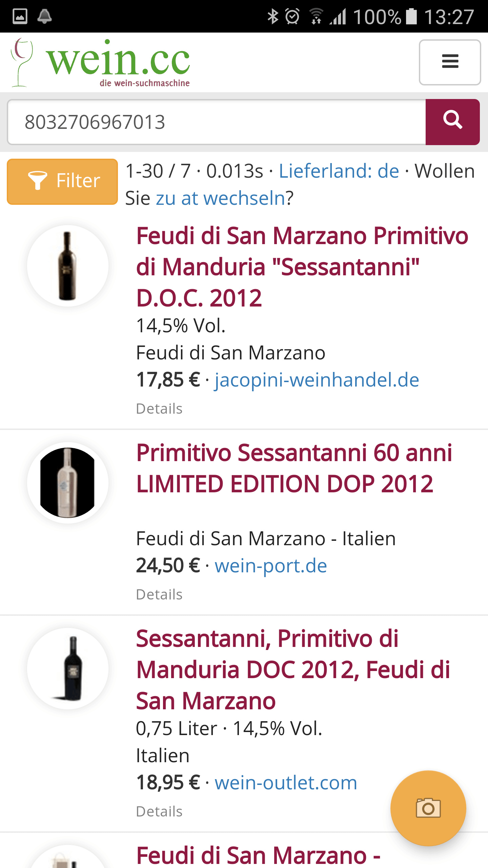
Task: Tap silver limited edition bottle thumbnail
Action: coord(68,482)
